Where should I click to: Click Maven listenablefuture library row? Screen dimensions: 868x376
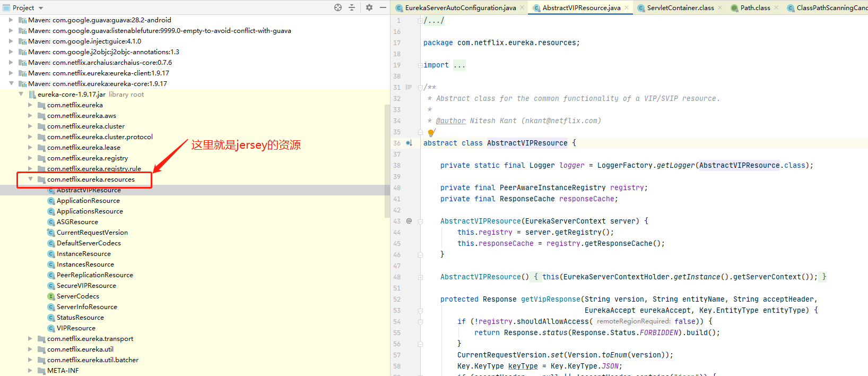tap(159, 31)
